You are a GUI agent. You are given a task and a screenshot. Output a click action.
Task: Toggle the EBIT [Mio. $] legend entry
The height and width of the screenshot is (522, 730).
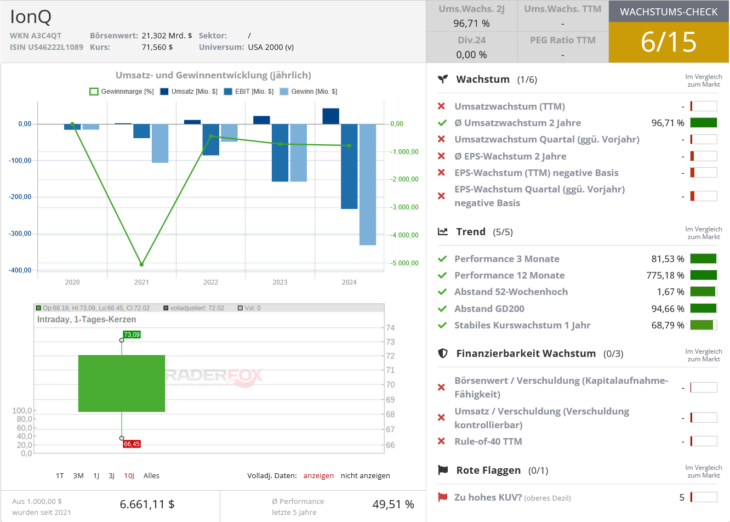tap(249, 92)
